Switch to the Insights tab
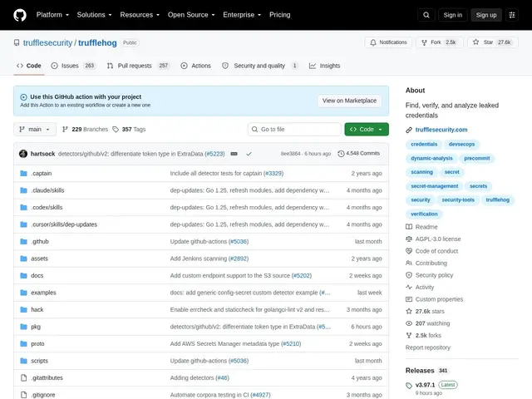The image size is (532, 399). point(324,66)
